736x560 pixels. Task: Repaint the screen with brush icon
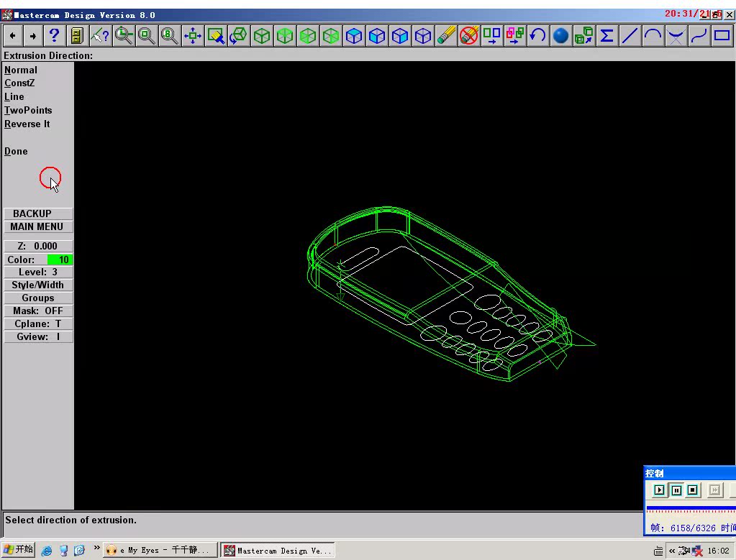[x=215, y=36]
